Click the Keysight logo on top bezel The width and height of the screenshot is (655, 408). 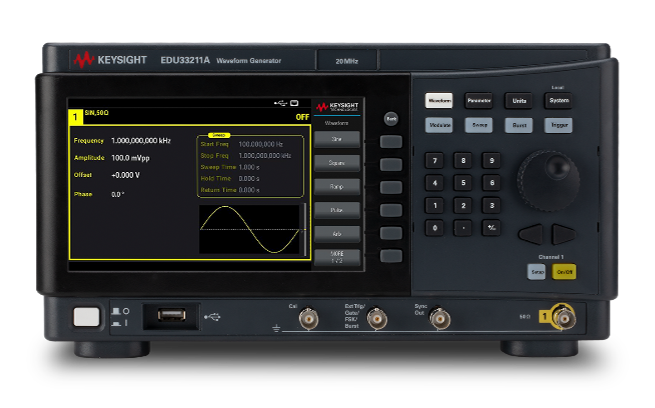click(x=110, y=60)
